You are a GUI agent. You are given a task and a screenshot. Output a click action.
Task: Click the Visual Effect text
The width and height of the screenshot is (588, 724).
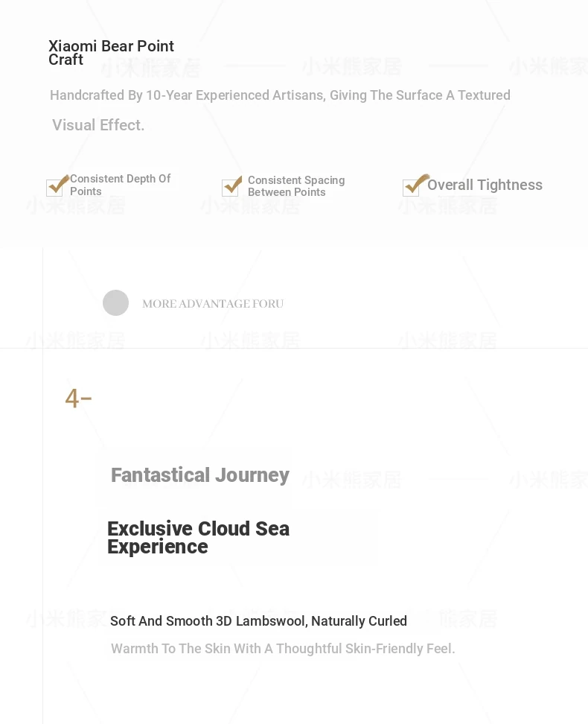(98, 125)
